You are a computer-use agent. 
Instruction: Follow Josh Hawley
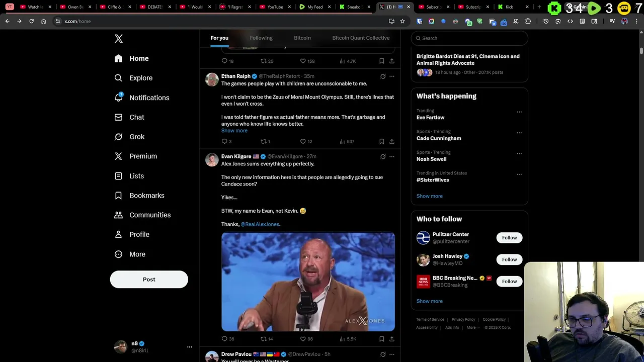point(509,259)
